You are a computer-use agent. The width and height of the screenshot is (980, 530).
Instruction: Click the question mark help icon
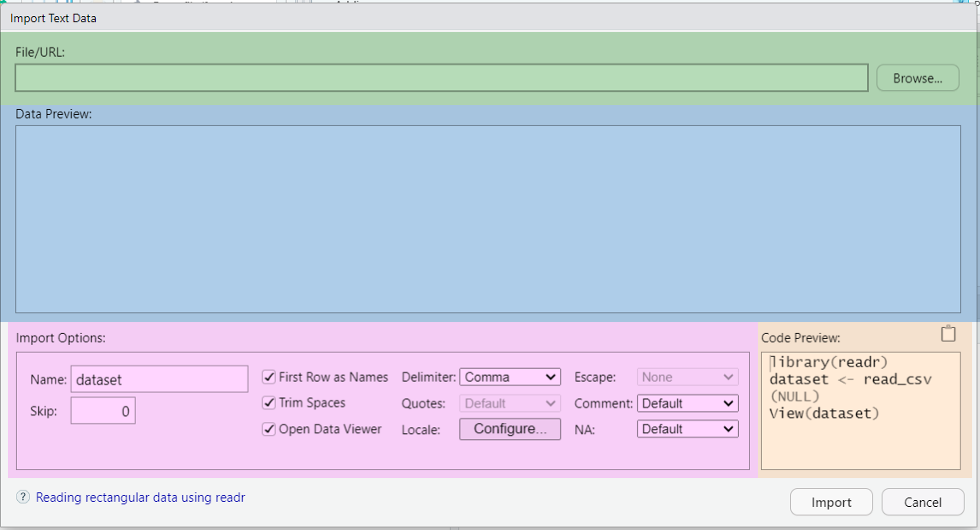pyautogui.click(x=23, y=497)
